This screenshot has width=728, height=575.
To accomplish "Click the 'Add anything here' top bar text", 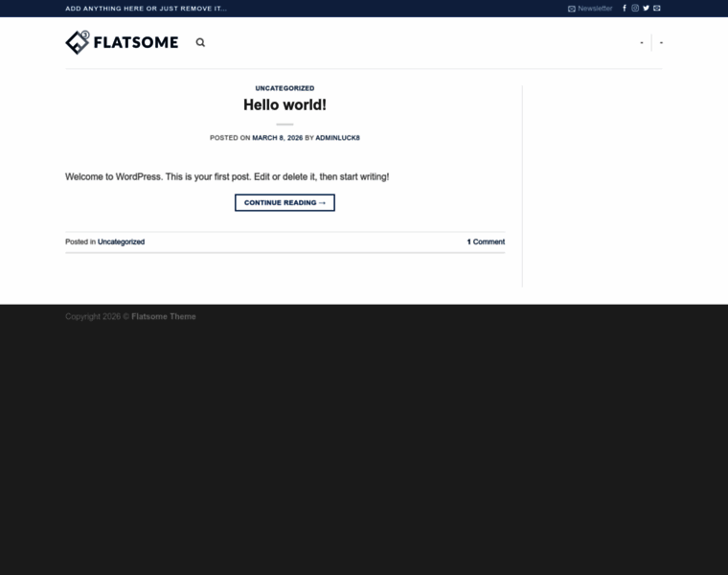I will pyautogui.click(x=147, y=9).
